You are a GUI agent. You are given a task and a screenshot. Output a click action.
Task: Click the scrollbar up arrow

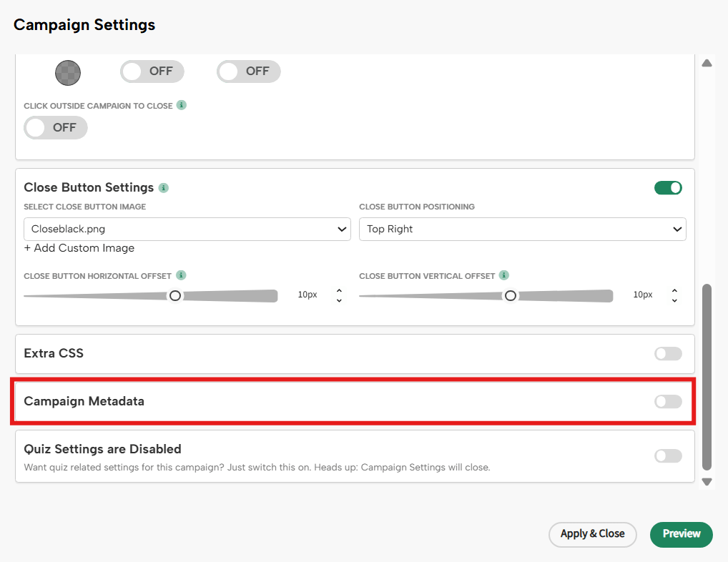pos(707,63)
